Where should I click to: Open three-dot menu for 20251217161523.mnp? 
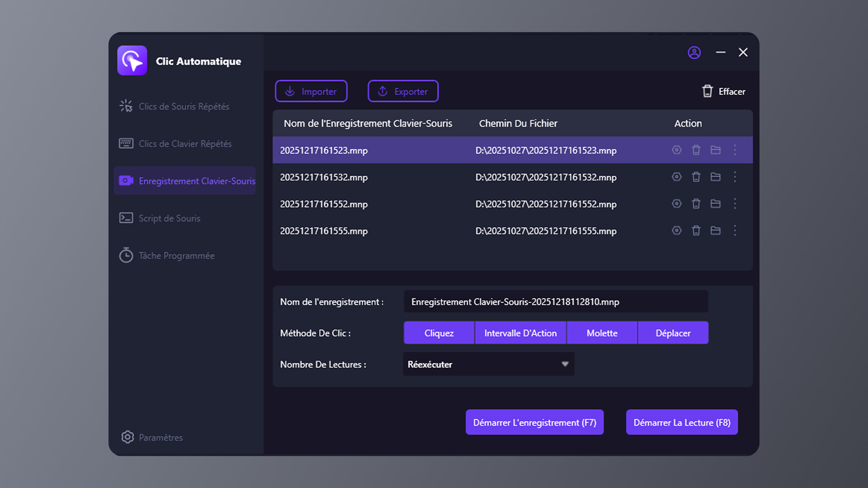[735, 150]
